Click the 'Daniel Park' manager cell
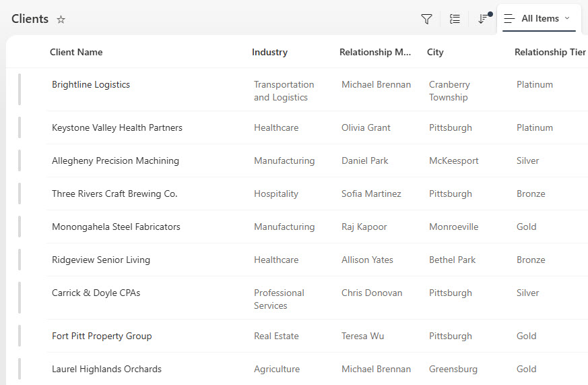The image size is (588, 385). tap(364, 160)
